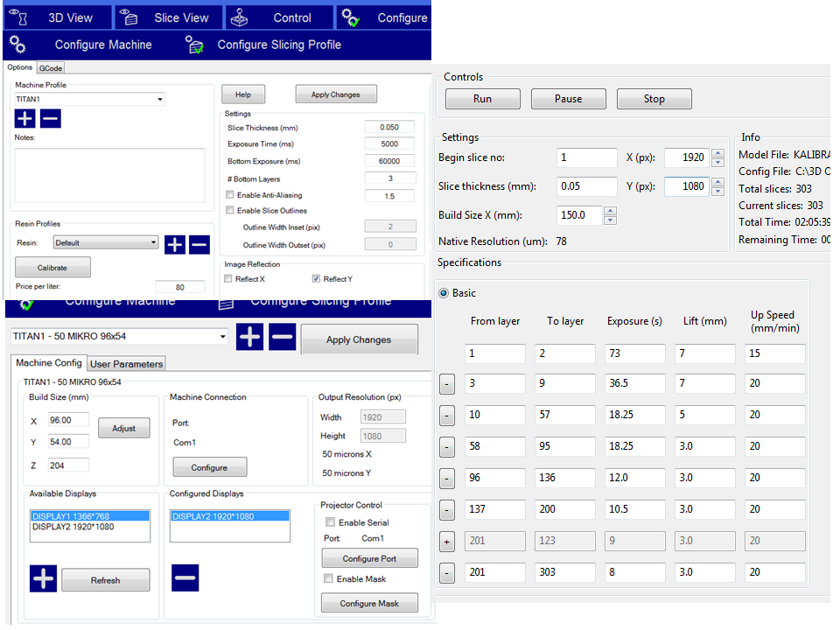
Task: Open the User Parameters tab
Action: [x=127, y=363]
